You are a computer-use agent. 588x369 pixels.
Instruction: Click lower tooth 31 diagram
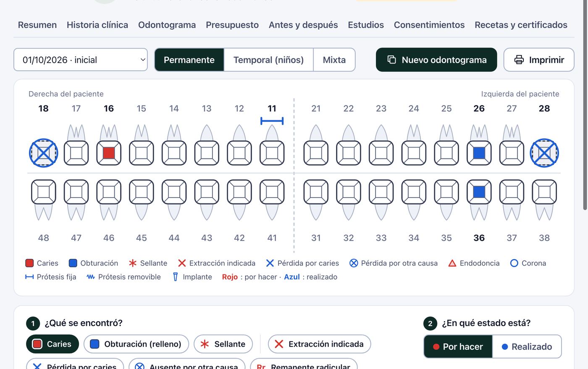(x=316, y=192)
